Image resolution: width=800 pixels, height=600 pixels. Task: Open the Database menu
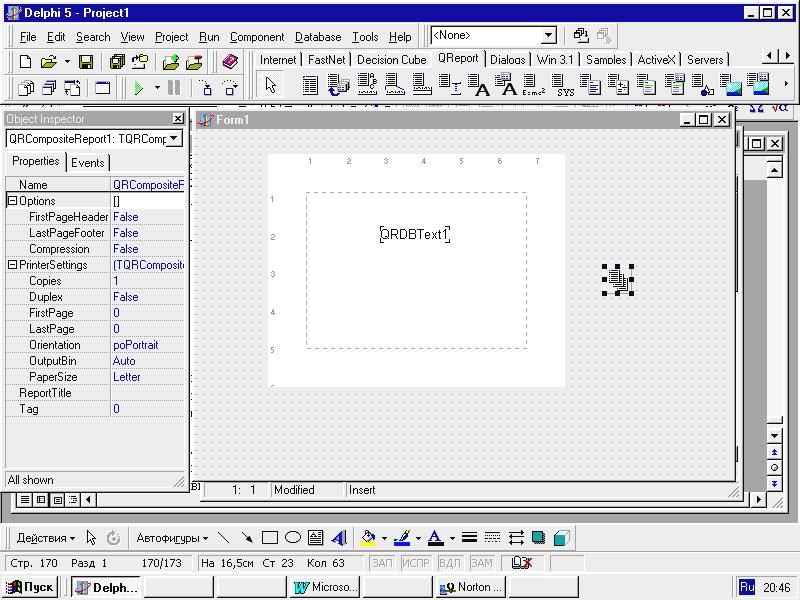click(x=318, y=37)
